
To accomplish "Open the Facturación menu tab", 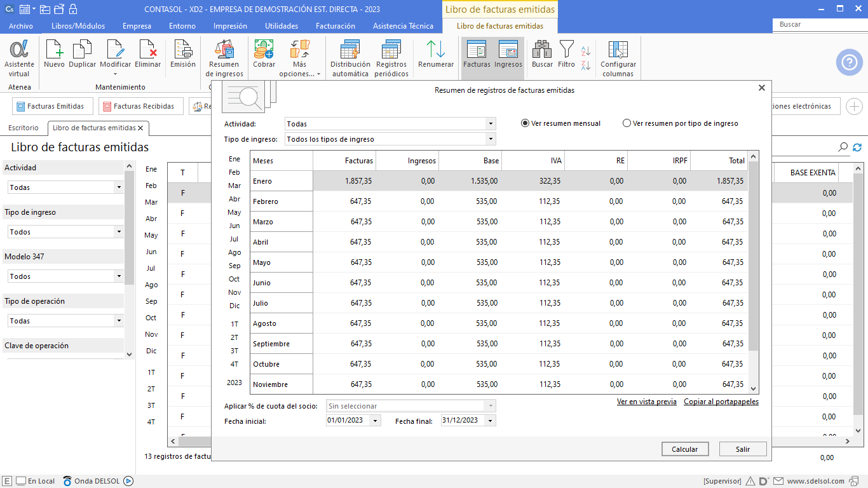I will 335,26.
